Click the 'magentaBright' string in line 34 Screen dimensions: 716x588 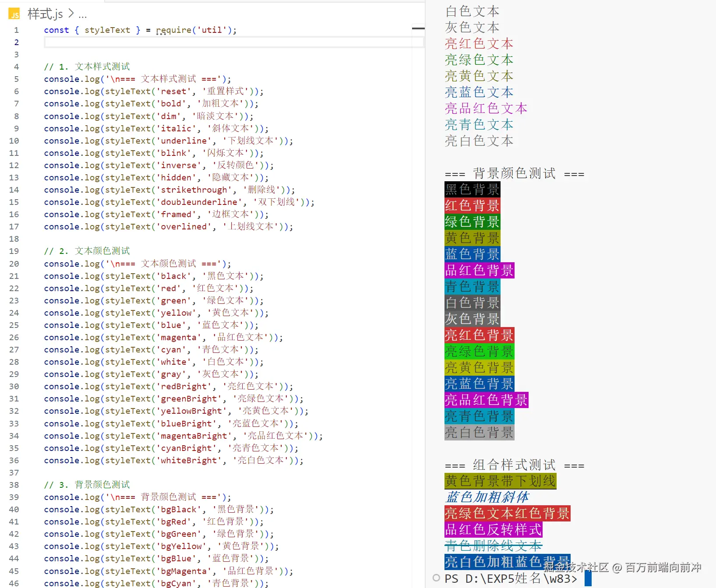(x=194, y=436)
